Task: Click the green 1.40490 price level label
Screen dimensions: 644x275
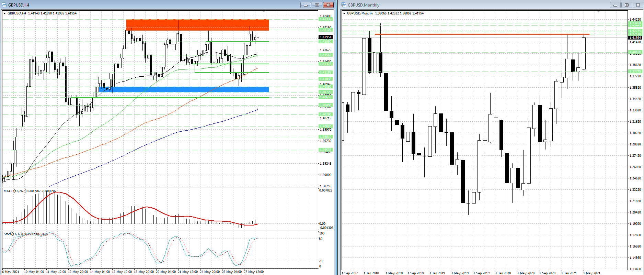Action: (325, 105)
